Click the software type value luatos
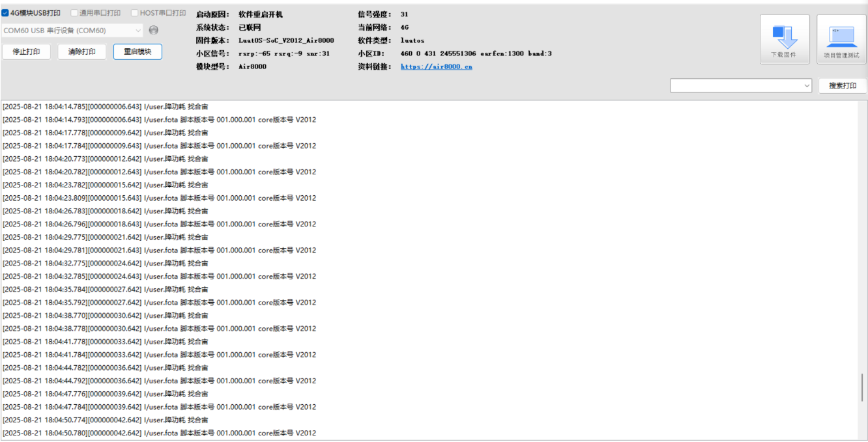868x442 pixels. click(x=412, y=40)
